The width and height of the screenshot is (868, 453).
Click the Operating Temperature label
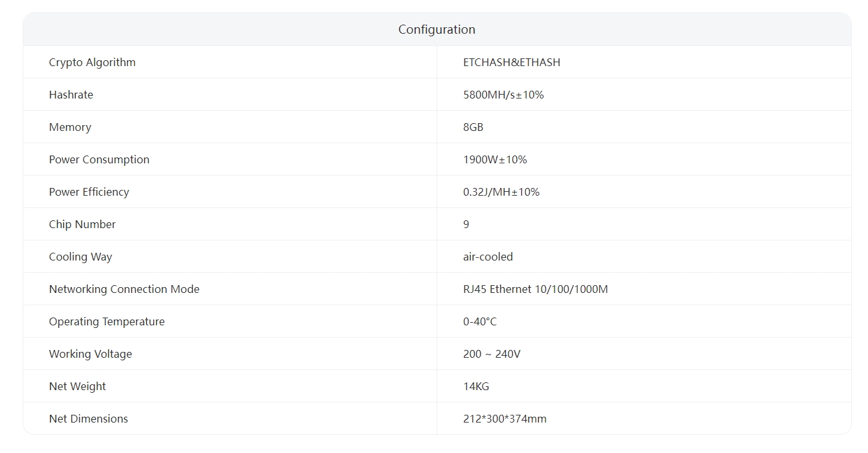(x=106, y=321)
